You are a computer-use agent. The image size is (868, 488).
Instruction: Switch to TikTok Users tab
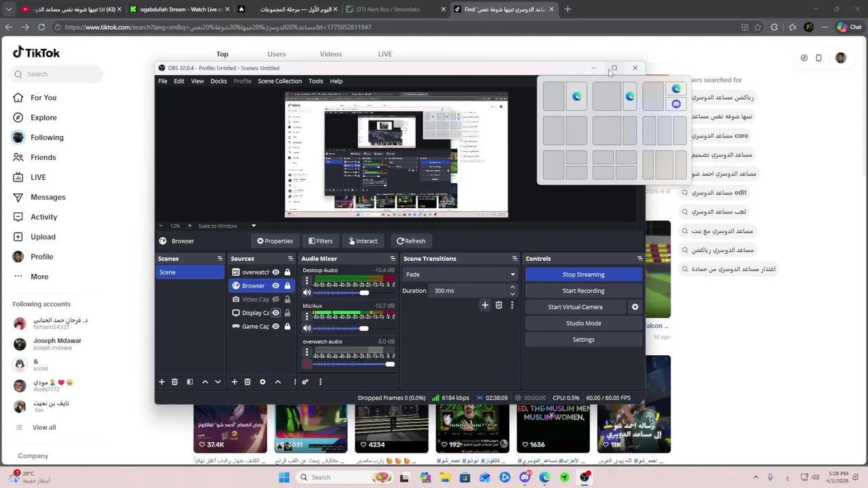[x=276, y=54]
